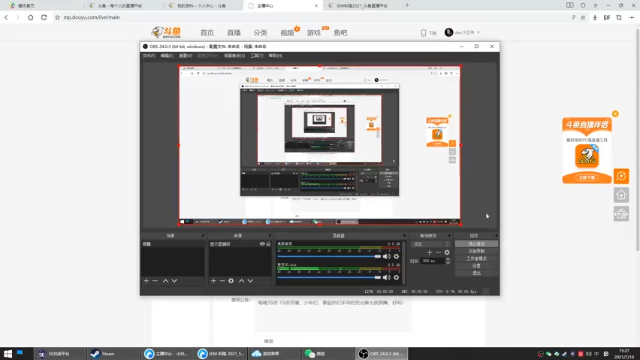Screen dimensions: 640x360
Task: Open desktop audio settings via the gear icon
Action: click(x=396, y=256)
